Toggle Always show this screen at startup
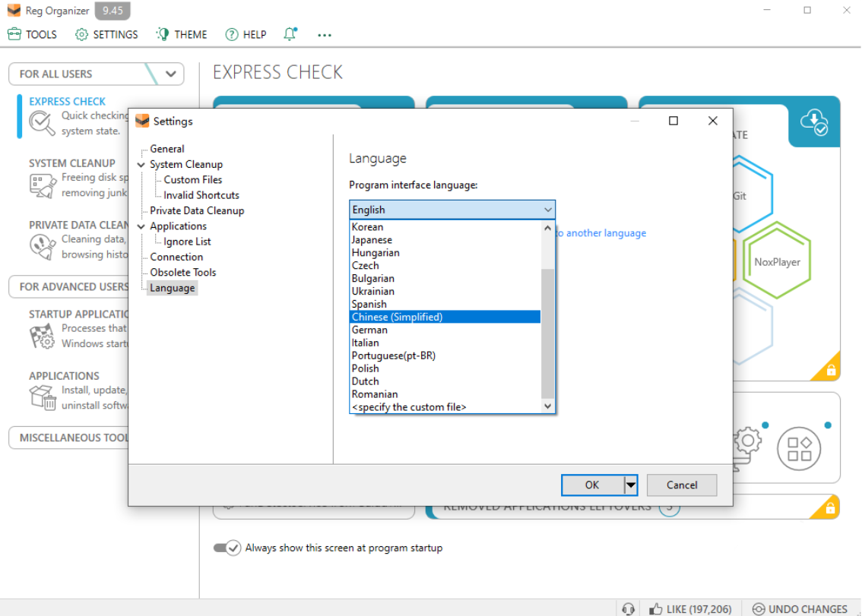862x616 pixels. 227,548
